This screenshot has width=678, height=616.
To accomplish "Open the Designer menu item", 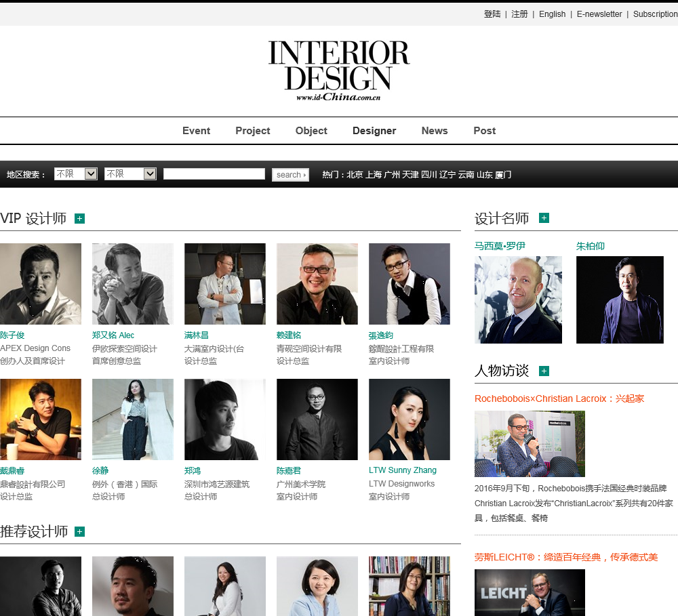I will (374, 131).
